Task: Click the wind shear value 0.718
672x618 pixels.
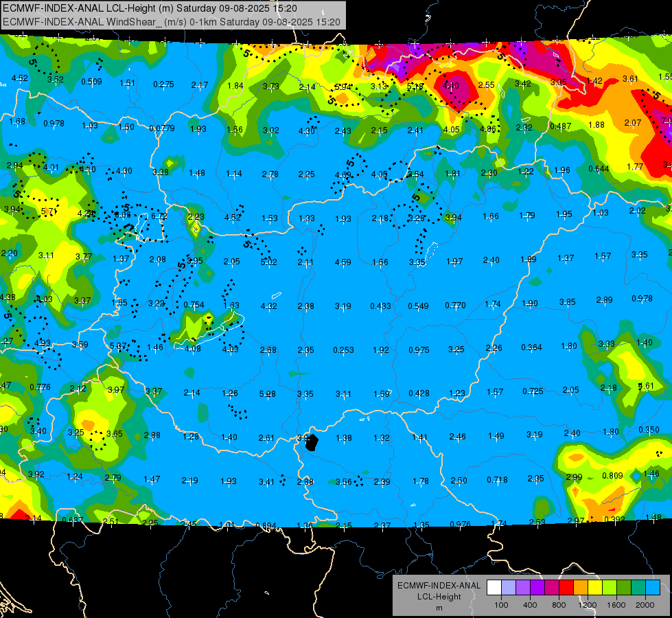Action: 497,479
